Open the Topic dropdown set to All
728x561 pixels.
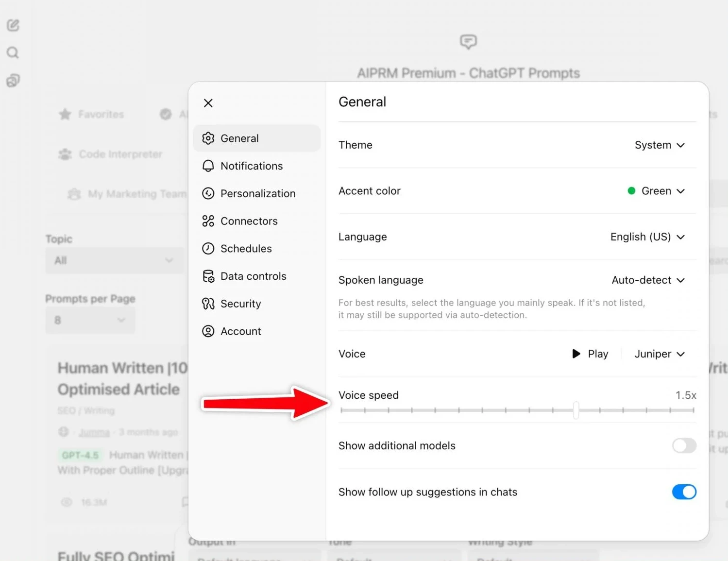(x=115, y=260)
